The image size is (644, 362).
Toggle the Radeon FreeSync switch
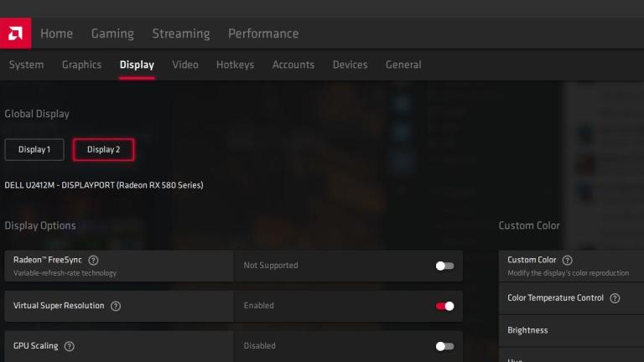tap(444, 266)
